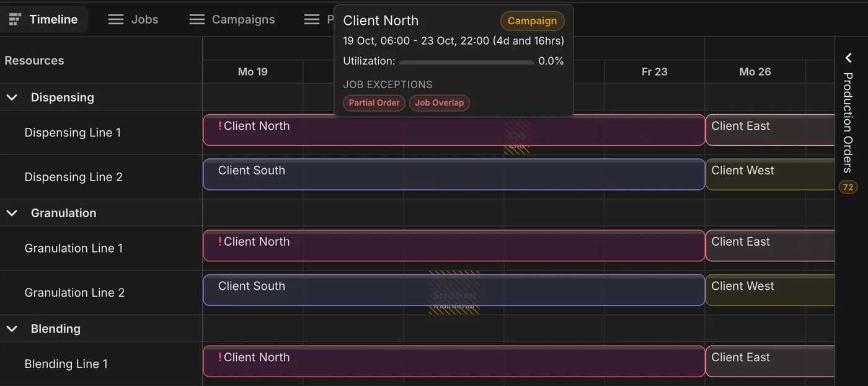The image size is (868, 386).
Task: Open Client East bar on Blending Line 1
Action: point(770,361)
